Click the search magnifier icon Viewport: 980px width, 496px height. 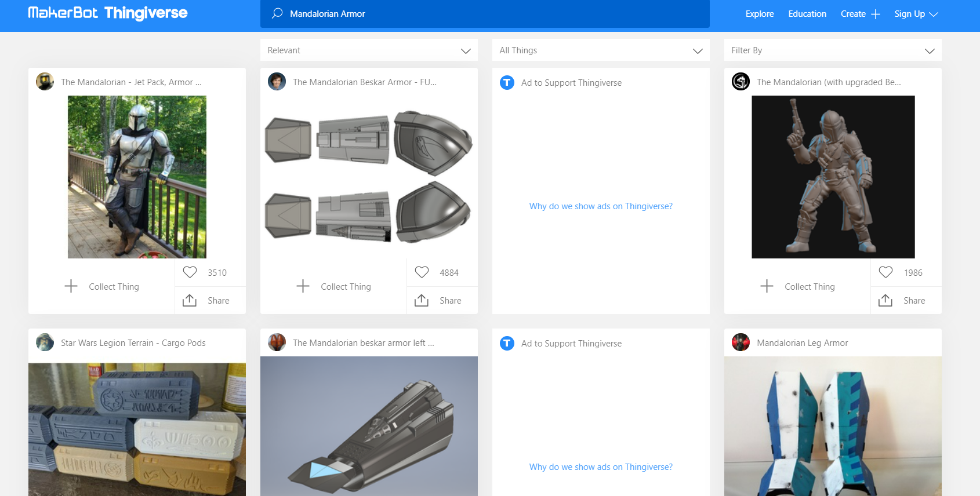[277, 13]
